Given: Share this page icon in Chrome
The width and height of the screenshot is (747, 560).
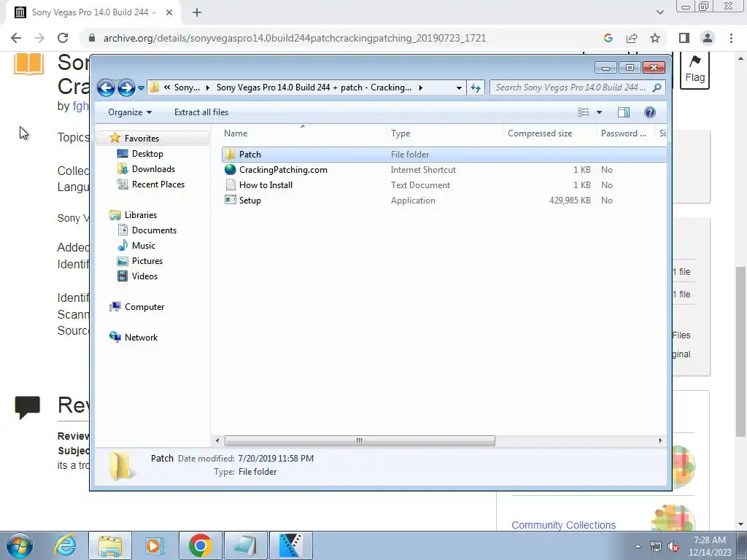Looking at the screenshot, I should pyautogui.click(x=632, y=38).
